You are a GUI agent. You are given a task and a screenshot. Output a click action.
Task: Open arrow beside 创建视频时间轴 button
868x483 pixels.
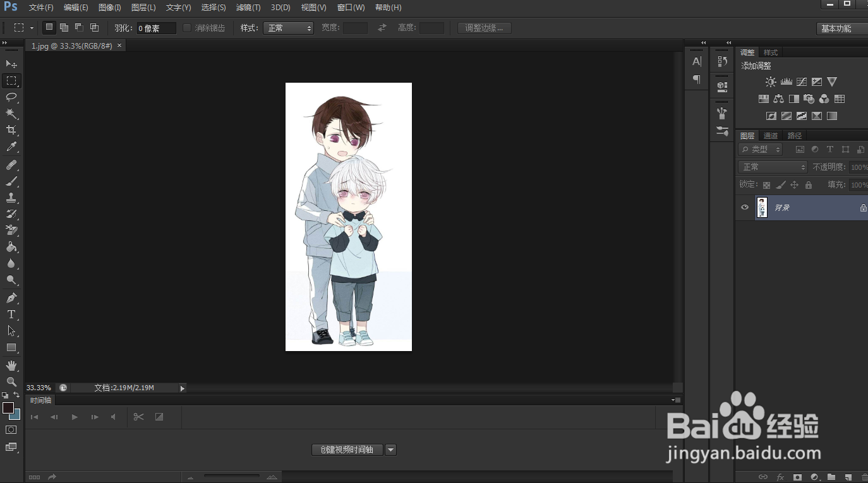coord(390,450)
